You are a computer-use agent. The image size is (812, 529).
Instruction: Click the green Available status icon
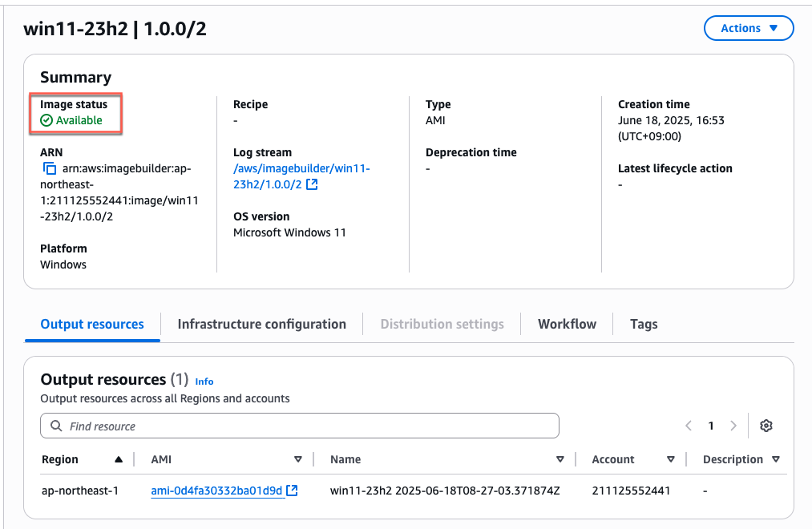point(46,120)
